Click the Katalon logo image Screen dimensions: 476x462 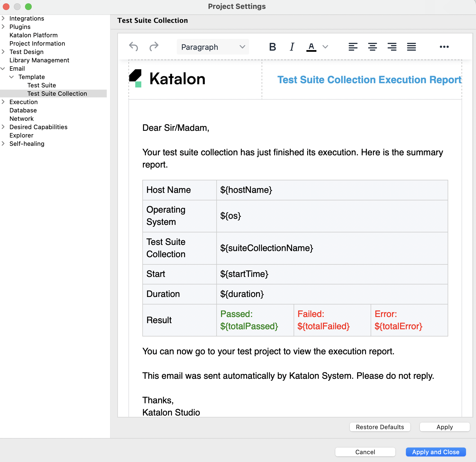tap(167, 79)
